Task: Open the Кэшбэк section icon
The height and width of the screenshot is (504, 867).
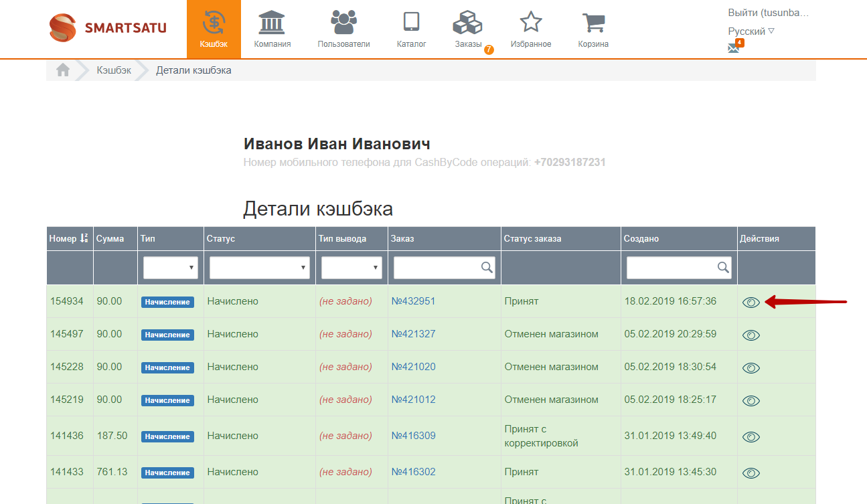Action: point(214,22)
